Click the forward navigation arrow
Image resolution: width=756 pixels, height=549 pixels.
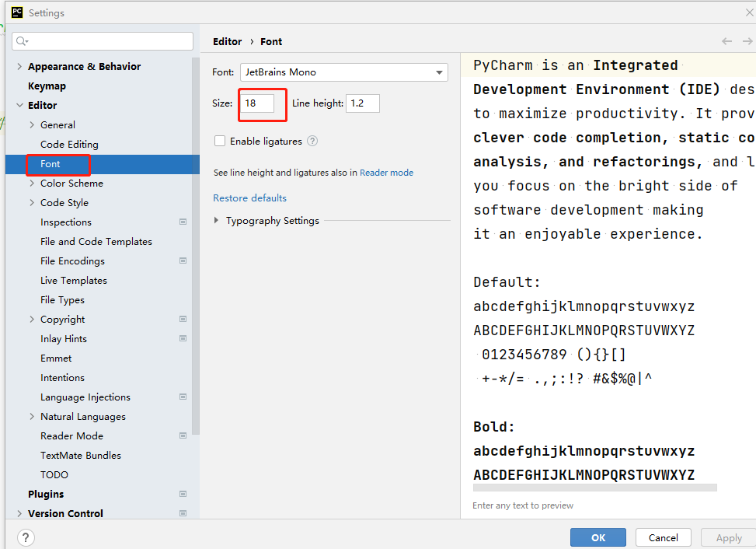coord(747,41)
